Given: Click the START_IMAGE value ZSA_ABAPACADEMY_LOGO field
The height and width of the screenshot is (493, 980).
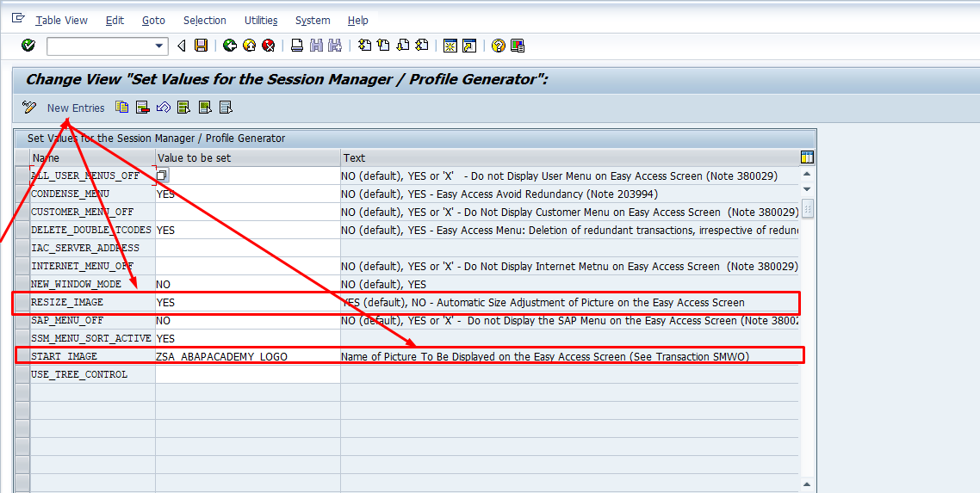Looking at the screenshot, I should (247, 356).
